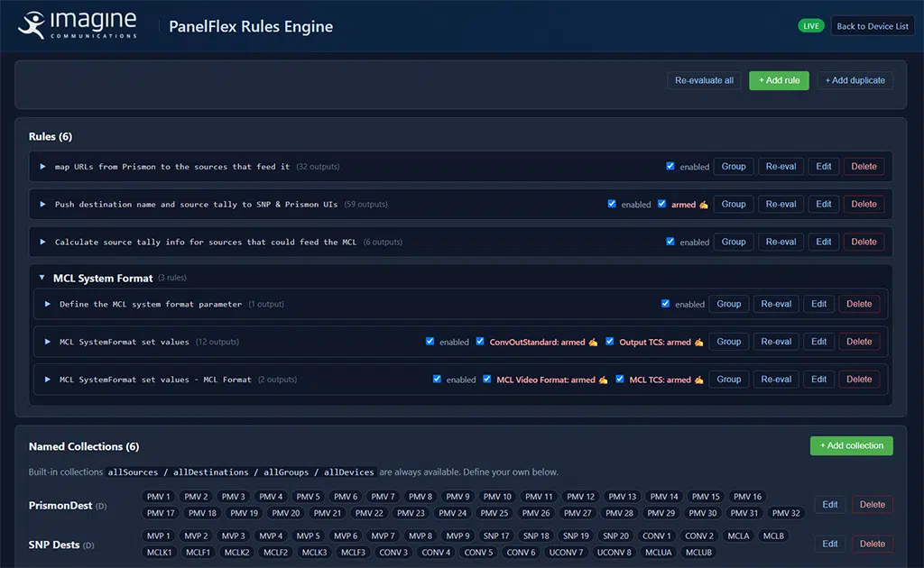
Task: Click the PanelFlex Rules Engine title
Action: coord(251,26)
